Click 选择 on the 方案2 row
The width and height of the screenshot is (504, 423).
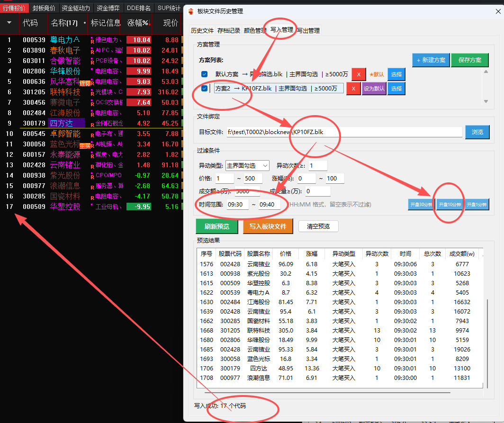[396, 89]
